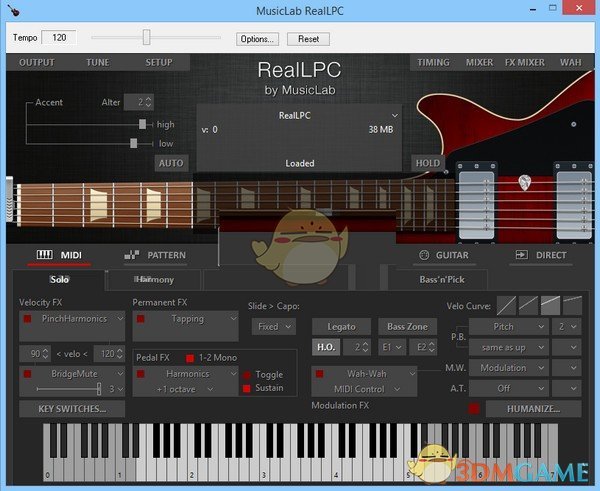This screenshot has width=600, height=491.
Task: Open the pitch bend range 2 dropdown
Action: (x=567, y=326)
